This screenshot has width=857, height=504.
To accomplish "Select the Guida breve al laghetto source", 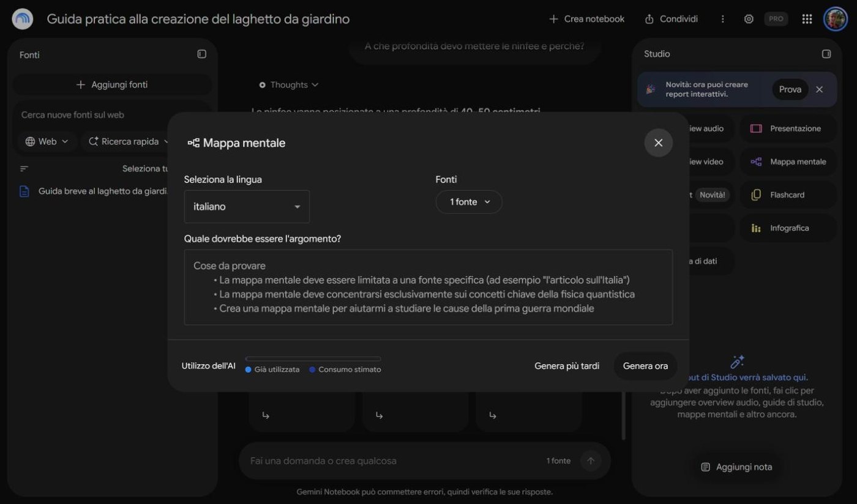I will coord(103,191).
